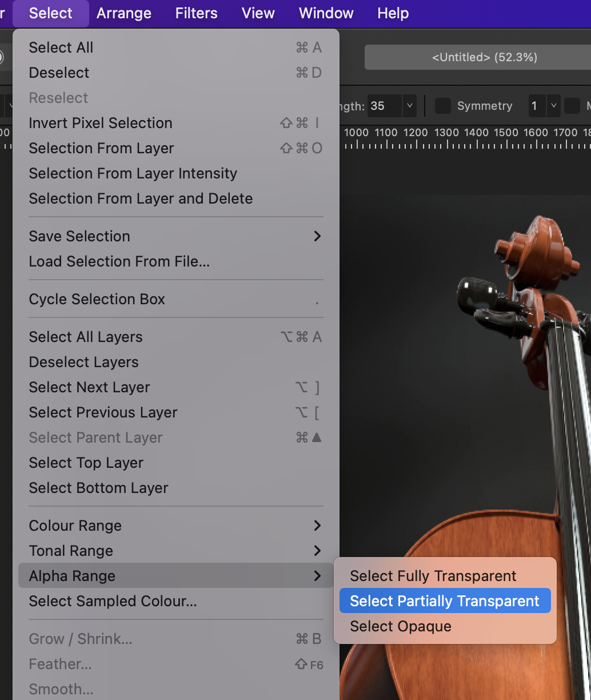591x700 pixels.
Task: Click Select Sampled Colour
Action: coord(112,601)
